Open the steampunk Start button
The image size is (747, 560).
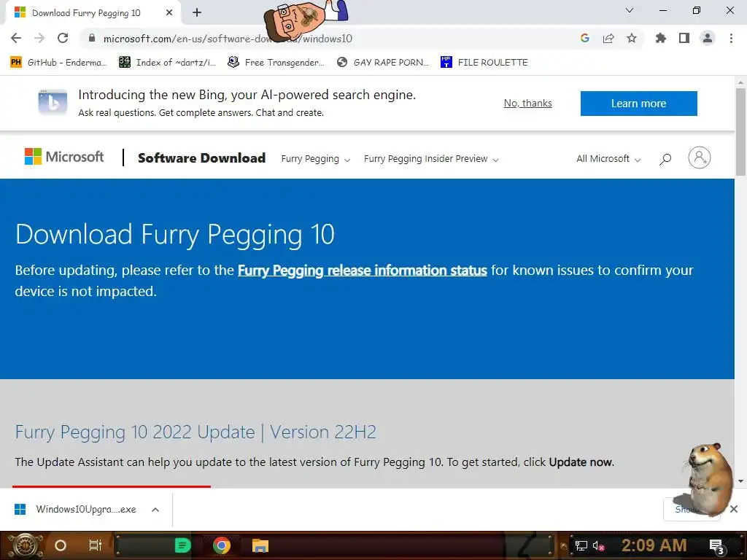[x=25, y=545]
